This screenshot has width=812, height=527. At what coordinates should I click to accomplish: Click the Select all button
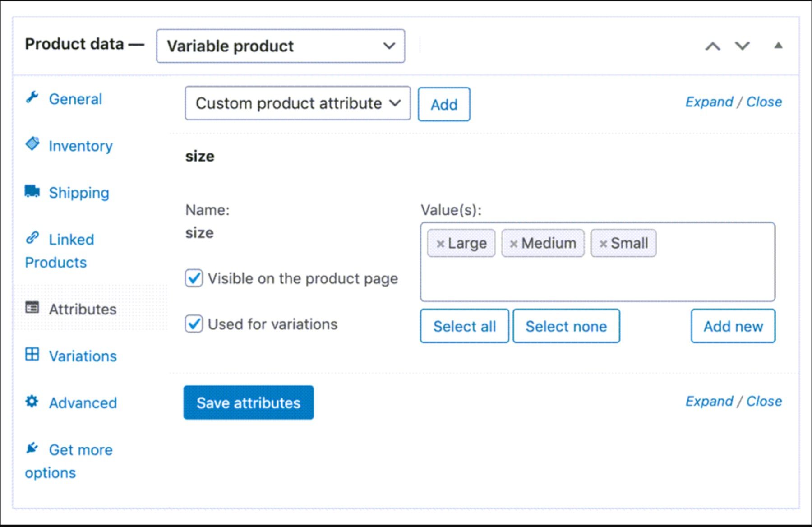coord(464,326)
